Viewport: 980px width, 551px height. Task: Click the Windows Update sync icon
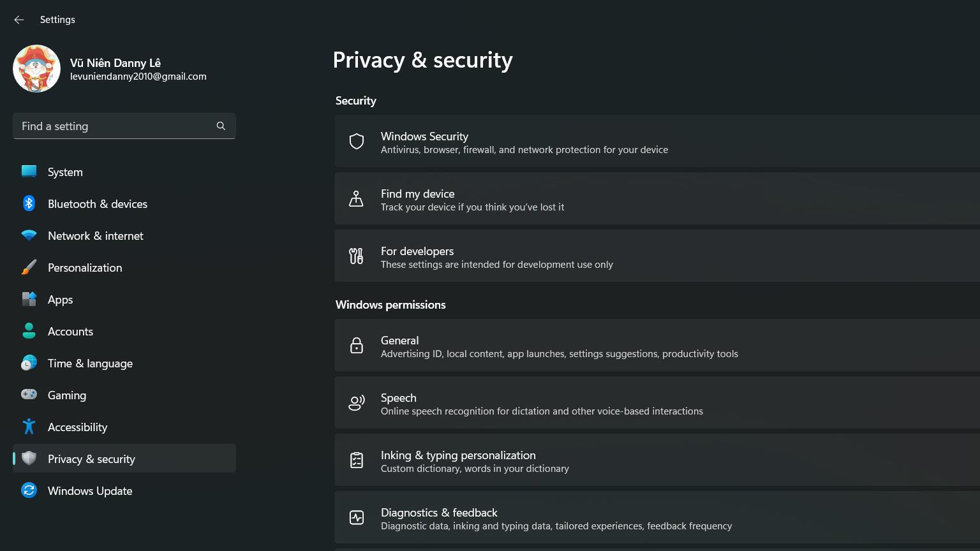(29, 490)
